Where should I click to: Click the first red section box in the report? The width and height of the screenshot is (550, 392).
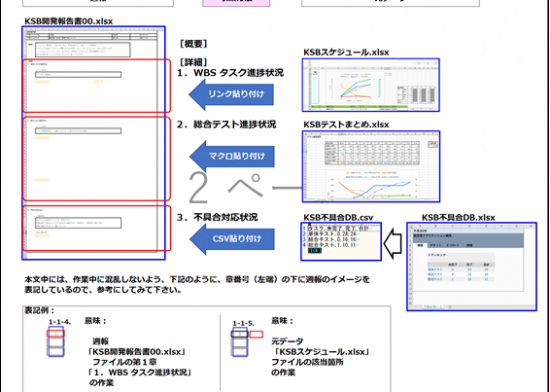pos(97,86)
